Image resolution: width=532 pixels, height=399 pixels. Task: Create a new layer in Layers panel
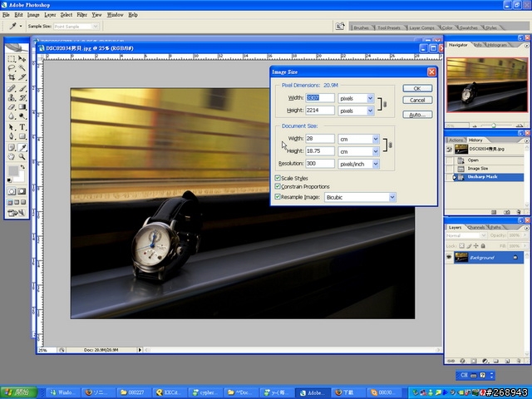point(507,361)
